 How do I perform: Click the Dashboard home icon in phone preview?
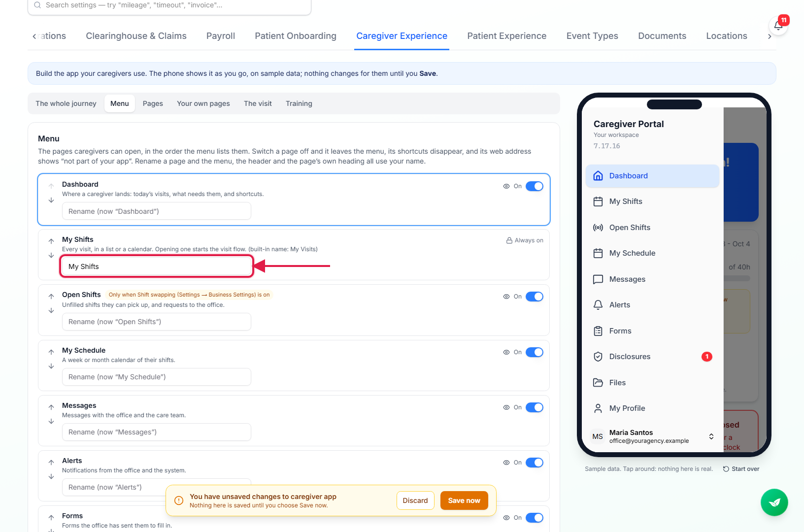[x=598, y=176]
